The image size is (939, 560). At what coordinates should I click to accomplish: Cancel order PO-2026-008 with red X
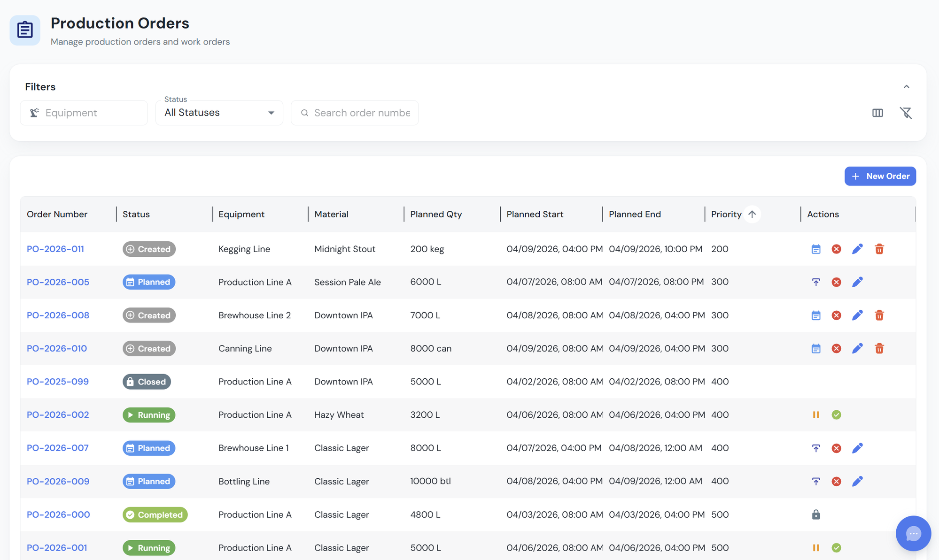coord(836,315)
